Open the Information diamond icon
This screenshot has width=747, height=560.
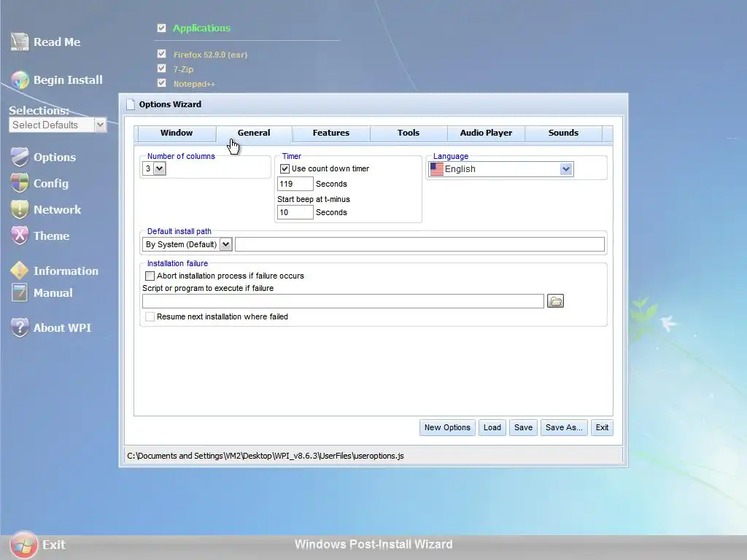pos(20,271)
